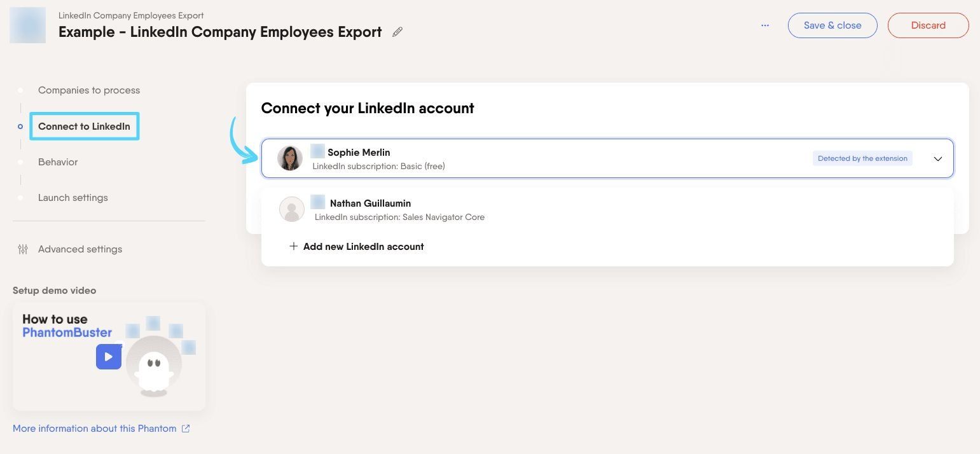Open the three-dot more options menu
This screenshot has height=454, width=980.
pyautogui.click(x=765, y=25)
